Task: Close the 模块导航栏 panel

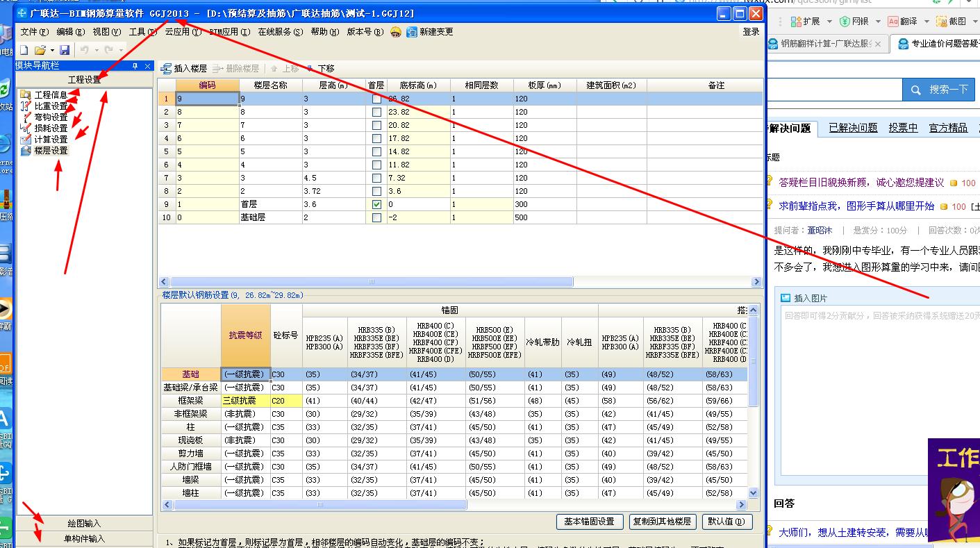Action: (x=148, y=66)
